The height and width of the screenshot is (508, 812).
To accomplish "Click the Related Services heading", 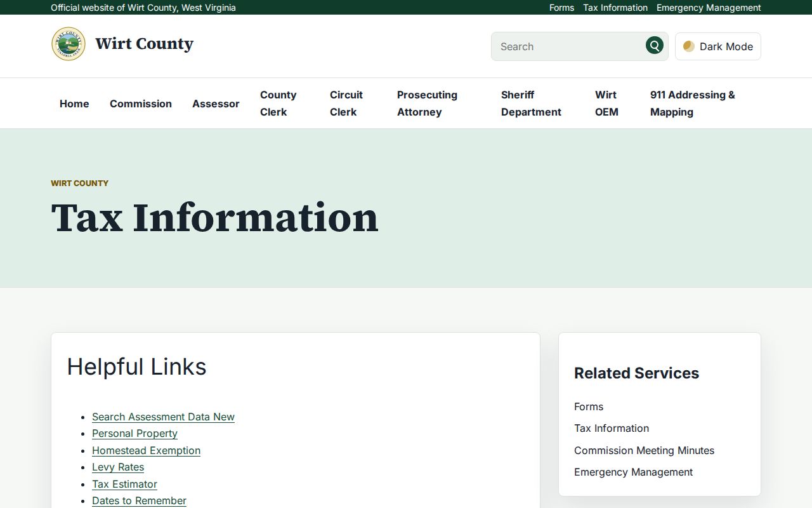I will [636, 373].
